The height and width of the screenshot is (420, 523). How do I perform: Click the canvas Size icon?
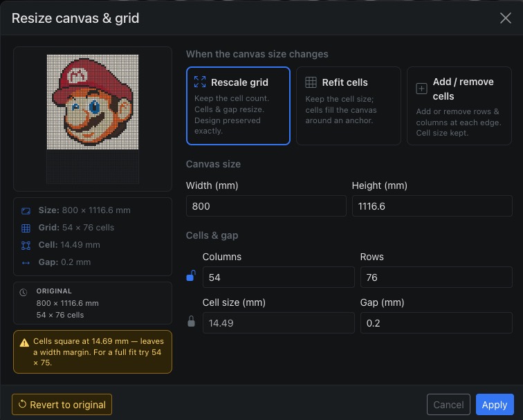tap(26, 211)
